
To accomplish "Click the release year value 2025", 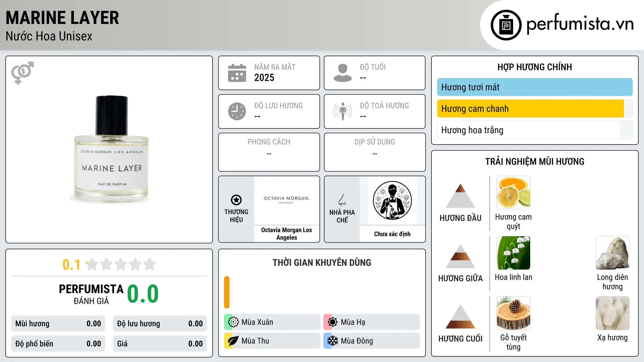I will (264, 78).
